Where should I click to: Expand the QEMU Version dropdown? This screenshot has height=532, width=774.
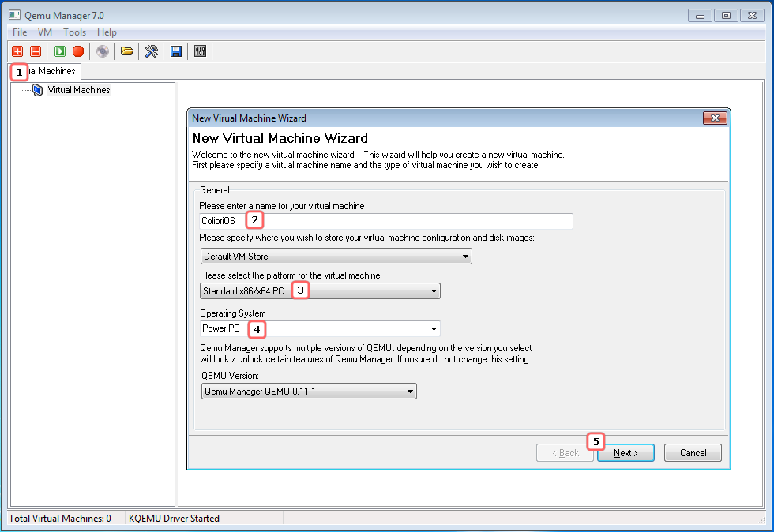(309, 392)
